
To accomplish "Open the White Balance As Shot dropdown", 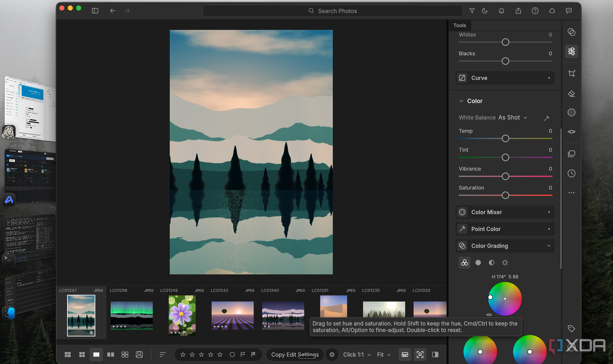I will [x=512, y=118].
